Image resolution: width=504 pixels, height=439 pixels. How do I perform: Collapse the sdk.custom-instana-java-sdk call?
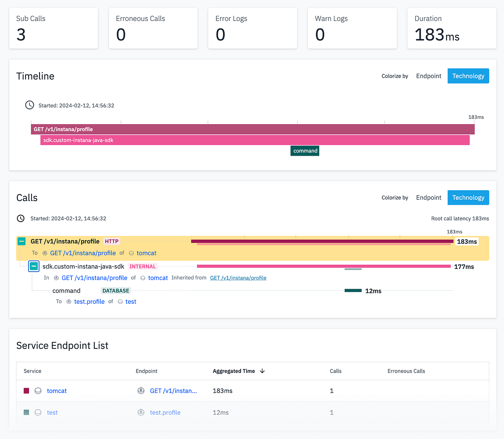[x=34, y=266]
